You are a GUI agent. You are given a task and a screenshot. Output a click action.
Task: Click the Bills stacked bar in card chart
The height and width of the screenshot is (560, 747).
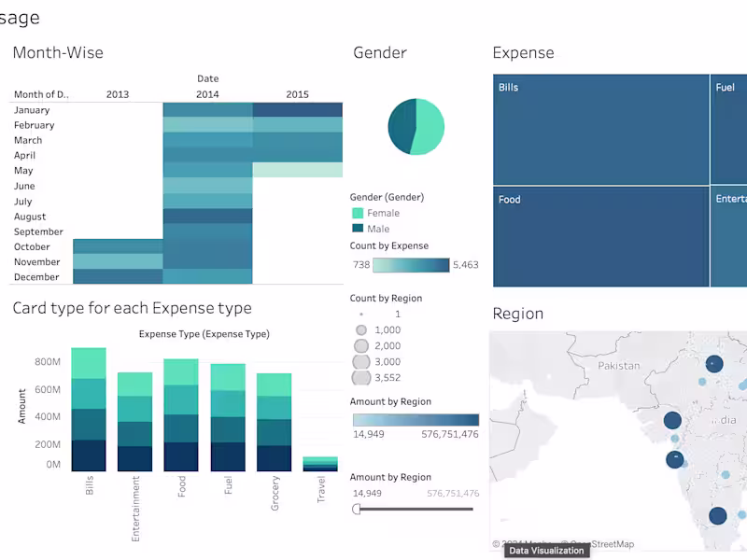click(x=89, y=410)
